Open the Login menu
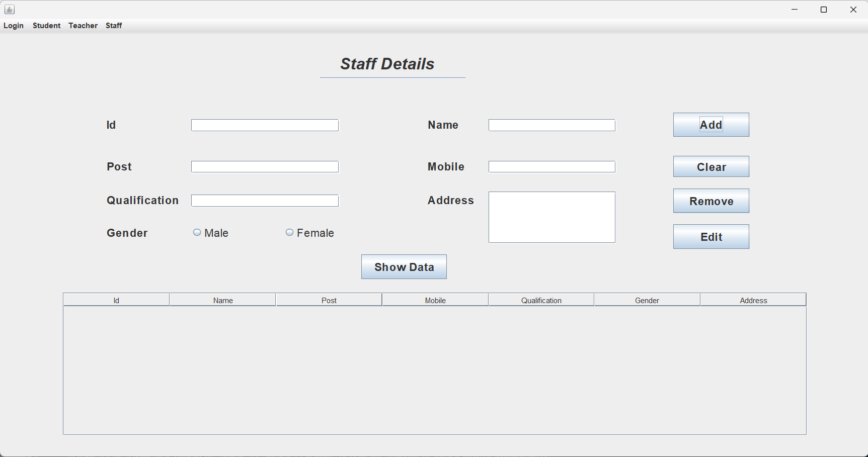Image resolution: width=868 pixels, height=457 pixels. (x=14, y=26)
